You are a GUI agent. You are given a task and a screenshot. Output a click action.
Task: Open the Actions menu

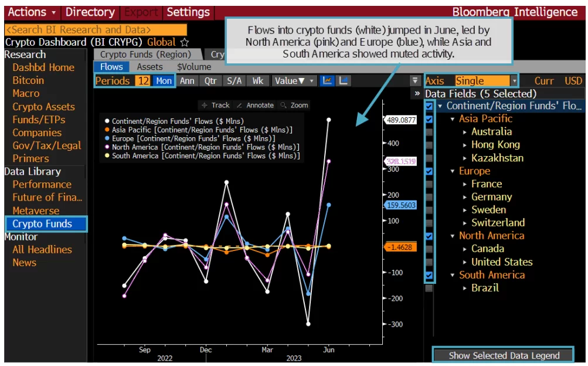click(x=32, y=12)
